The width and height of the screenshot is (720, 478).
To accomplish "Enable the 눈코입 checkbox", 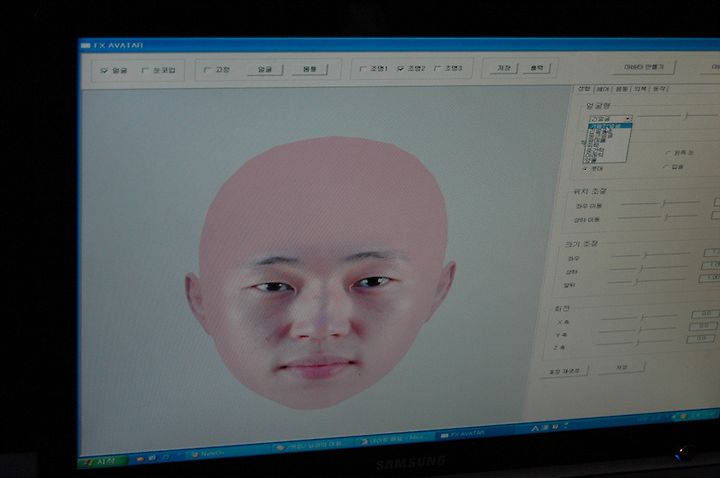I will pos(145,70).
